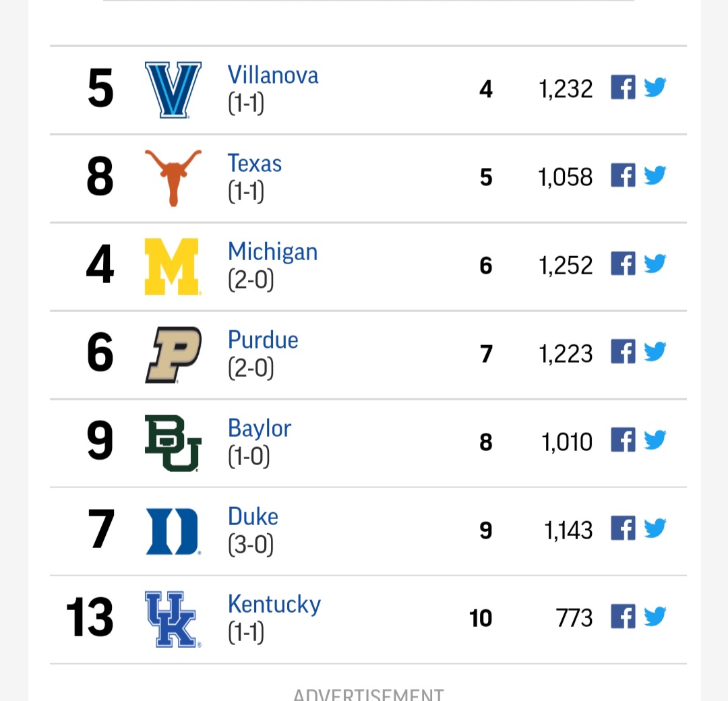Viewport: 728px width, 701px height.
Task: Share Villanova ranking on Facebook
Action: tap(623, 87)
